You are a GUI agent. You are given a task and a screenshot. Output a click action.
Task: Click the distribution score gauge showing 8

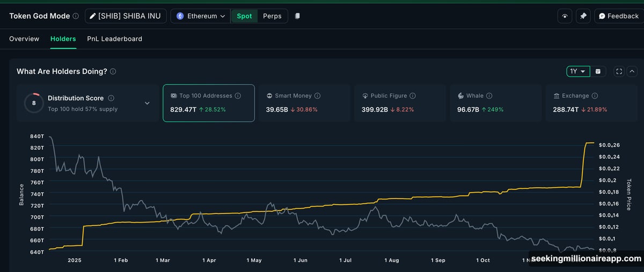coord(34,103)
